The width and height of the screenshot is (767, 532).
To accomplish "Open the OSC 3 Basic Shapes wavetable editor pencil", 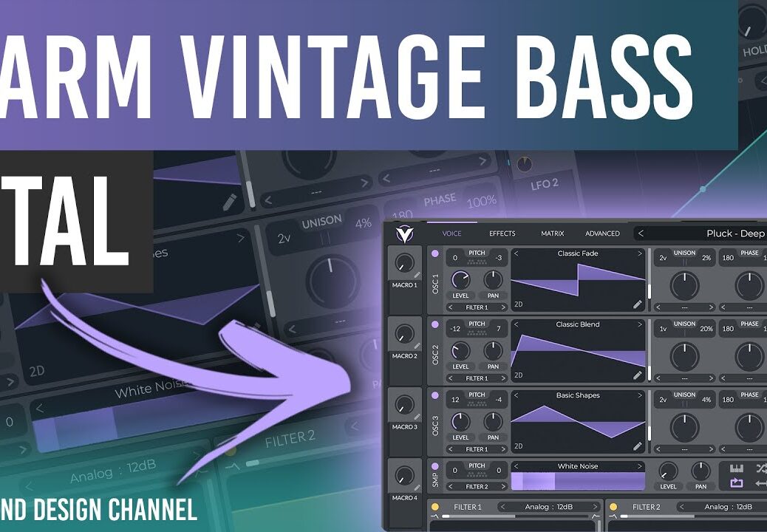I will [x=638, y=446].
